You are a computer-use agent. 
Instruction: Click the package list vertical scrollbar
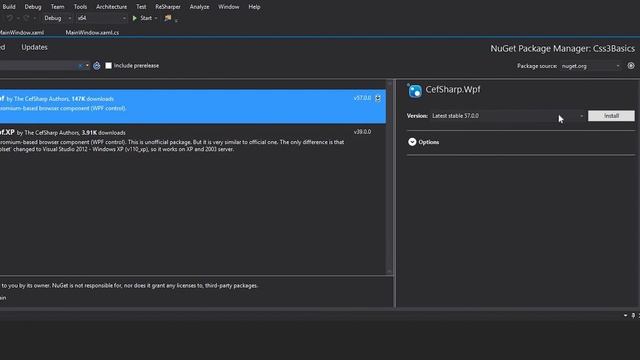coord(389,177)
